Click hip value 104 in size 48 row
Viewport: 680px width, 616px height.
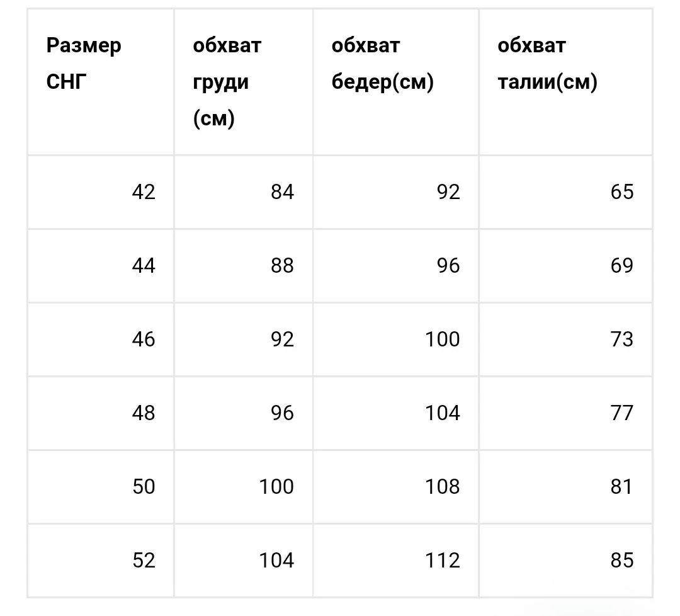[x=395, y=413]
